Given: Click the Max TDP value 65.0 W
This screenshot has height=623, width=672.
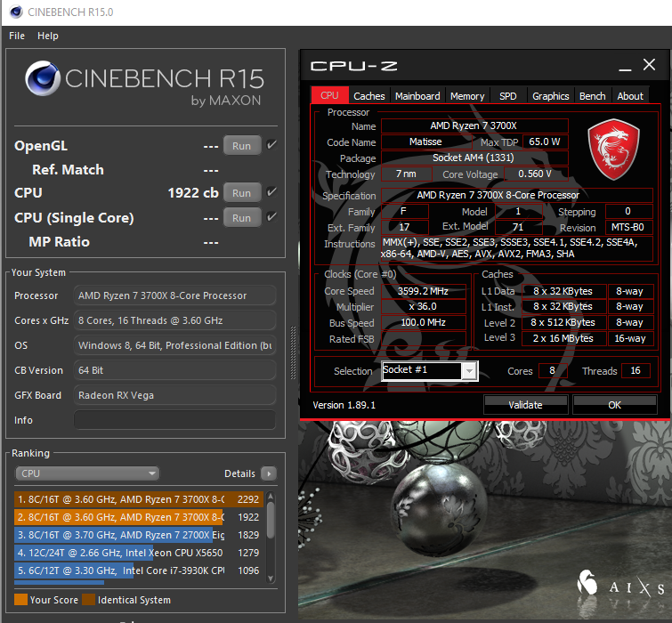Looking at the screenshot, I should click(545, 142).
